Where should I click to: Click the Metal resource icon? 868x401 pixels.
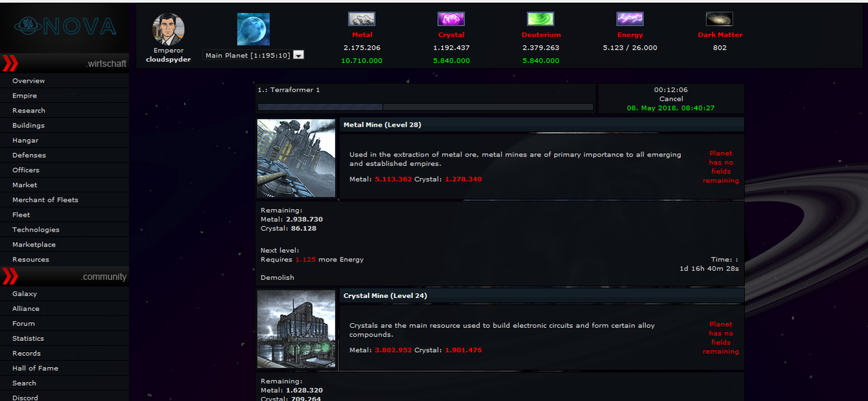361,19
